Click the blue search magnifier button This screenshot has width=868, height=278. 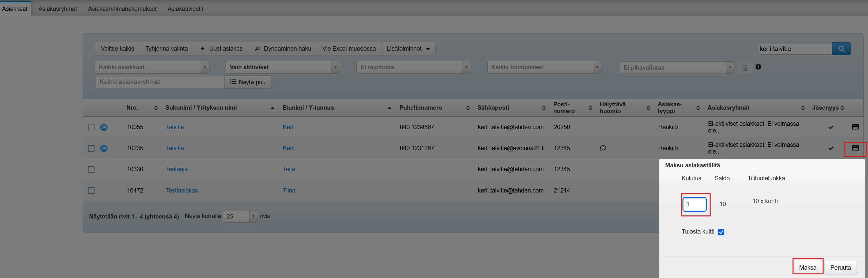coord(841,49)
